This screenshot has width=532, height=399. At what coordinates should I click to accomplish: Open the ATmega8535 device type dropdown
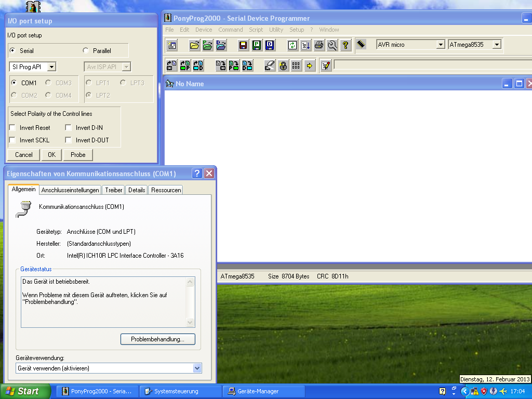(x=497, y=45)
